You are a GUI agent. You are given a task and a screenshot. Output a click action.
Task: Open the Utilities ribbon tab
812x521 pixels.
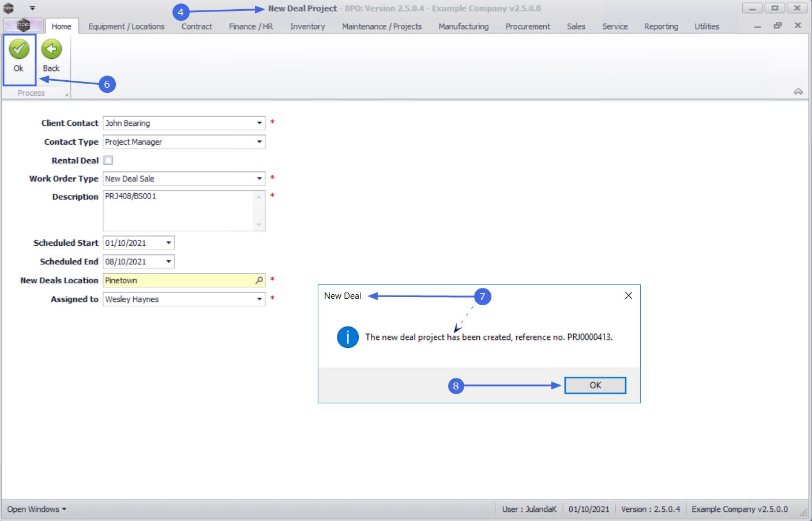pos(707,27)
